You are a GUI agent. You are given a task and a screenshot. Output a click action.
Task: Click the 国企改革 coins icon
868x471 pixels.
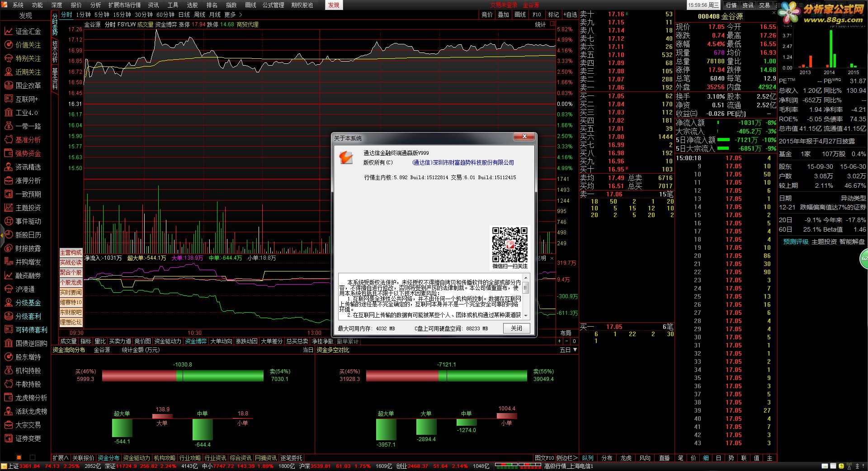[x=8, y=86]
